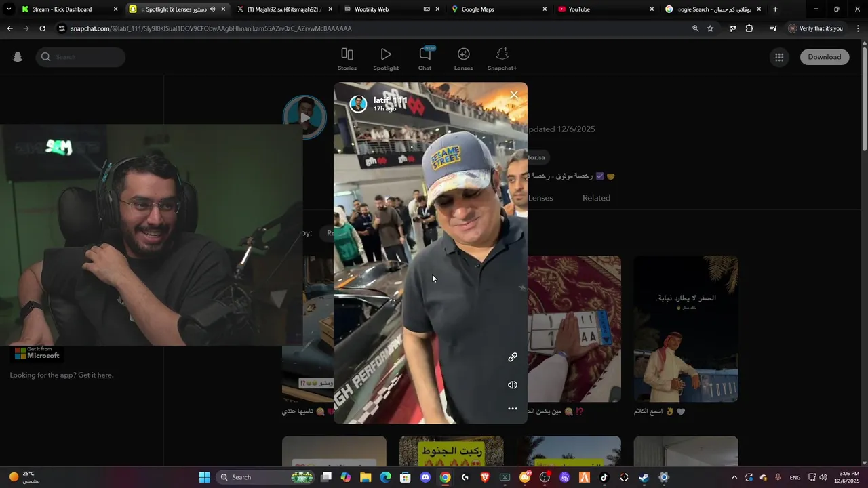
Task: Mute the Spotlight tab audio icon
Action: pyautogui.click(x=212, y=9)
